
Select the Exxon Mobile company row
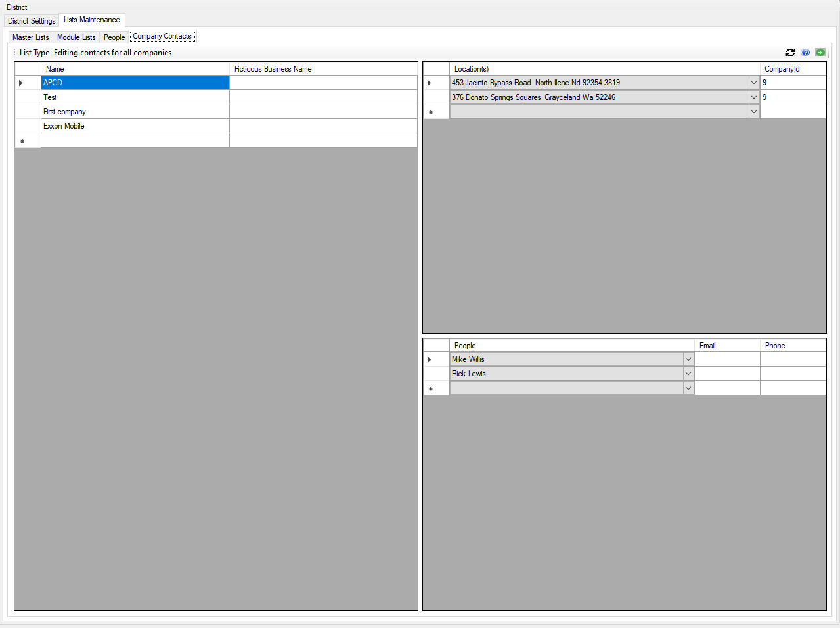135,126
